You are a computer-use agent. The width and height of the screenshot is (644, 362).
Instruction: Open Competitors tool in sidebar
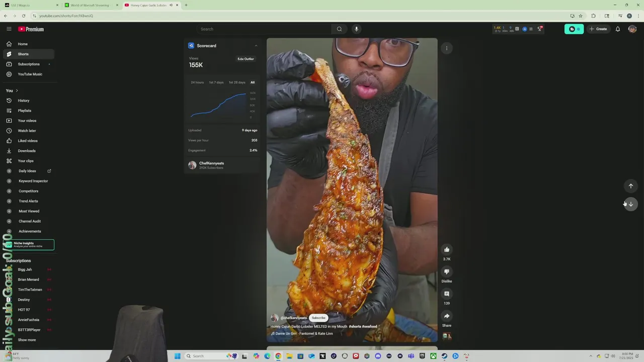pos(28,191)
